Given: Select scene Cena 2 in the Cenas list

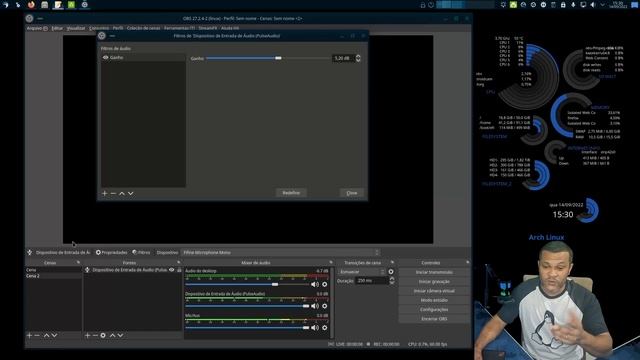Looking at the screenshot, I should [x=53, y=276].
